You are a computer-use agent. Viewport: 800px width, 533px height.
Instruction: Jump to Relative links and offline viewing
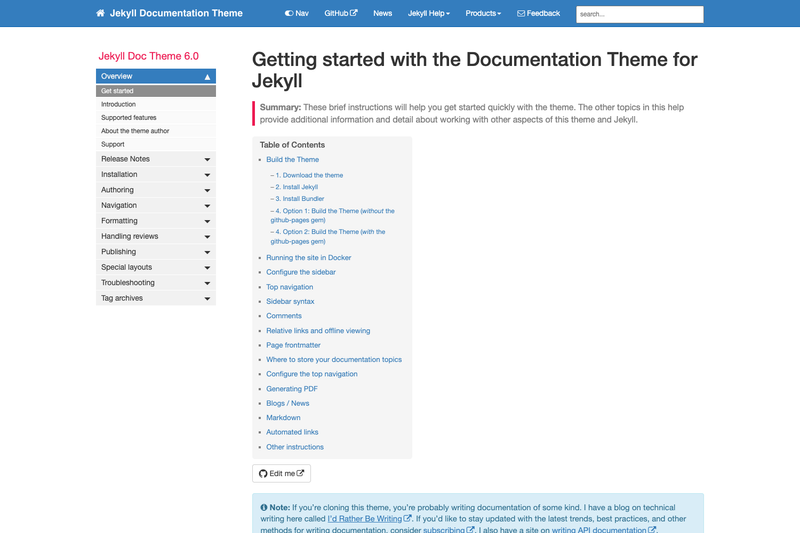[318, 331]
